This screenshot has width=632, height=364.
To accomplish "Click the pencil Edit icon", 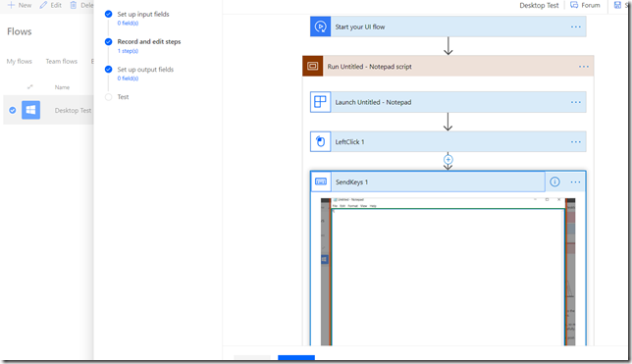I will tap(43, 5).
